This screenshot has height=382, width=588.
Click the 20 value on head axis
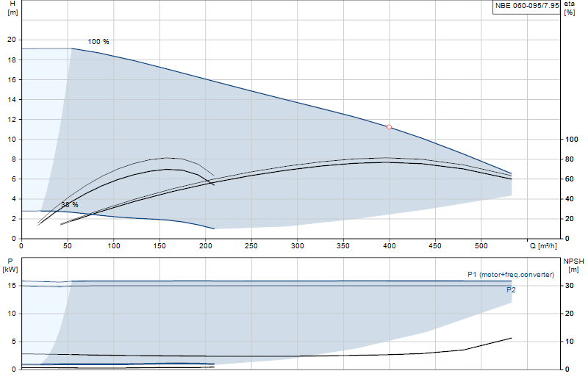tap(12, 40)
